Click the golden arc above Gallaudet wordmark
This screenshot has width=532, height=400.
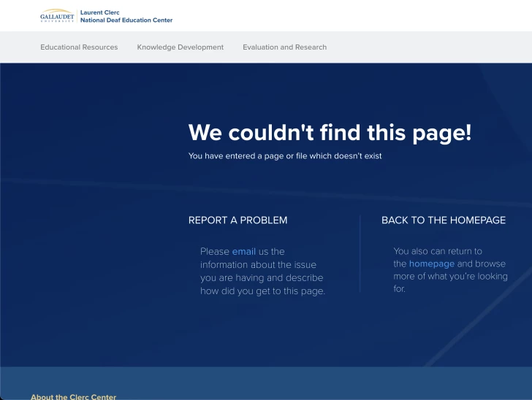pos(57,11)
